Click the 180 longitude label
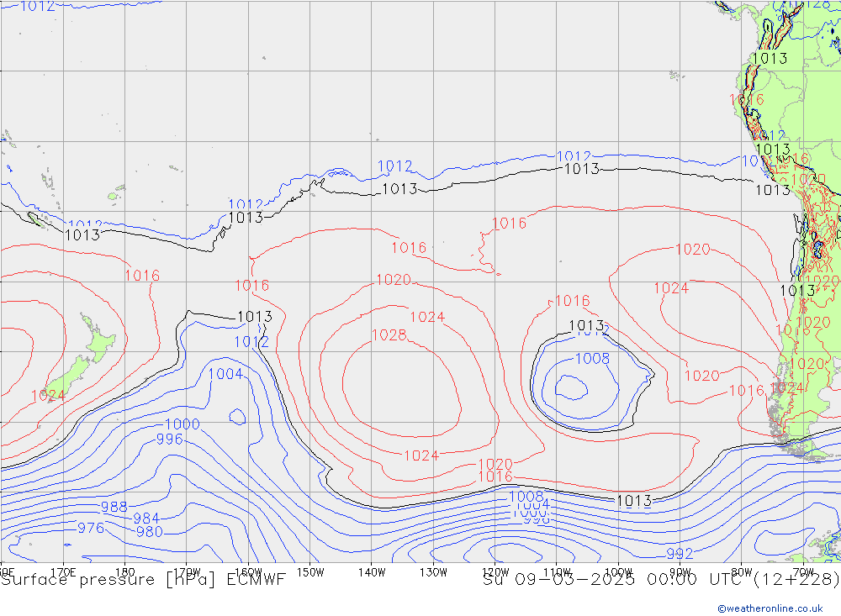 (125, 572)
